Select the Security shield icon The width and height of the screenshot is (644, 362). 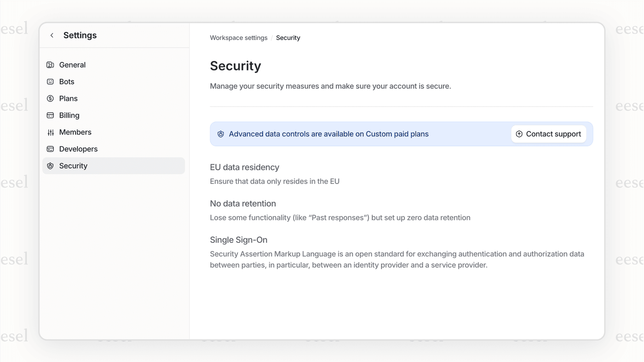50,166
